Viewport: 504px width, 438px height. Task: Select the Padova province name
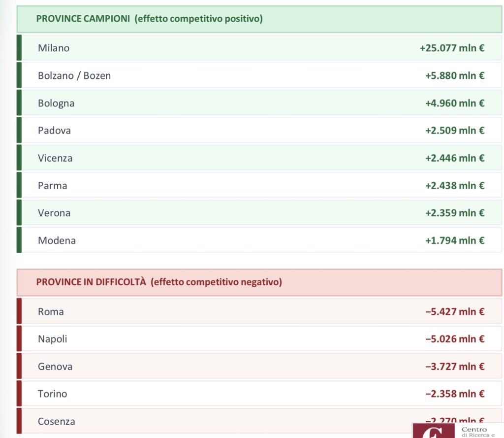(54, 131)
